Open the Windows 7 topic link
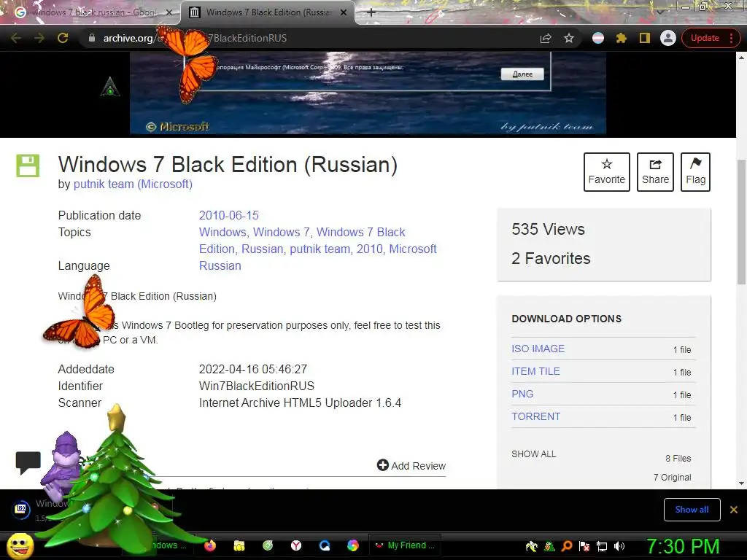Screen dimensions: 747x560 (281, 233)
